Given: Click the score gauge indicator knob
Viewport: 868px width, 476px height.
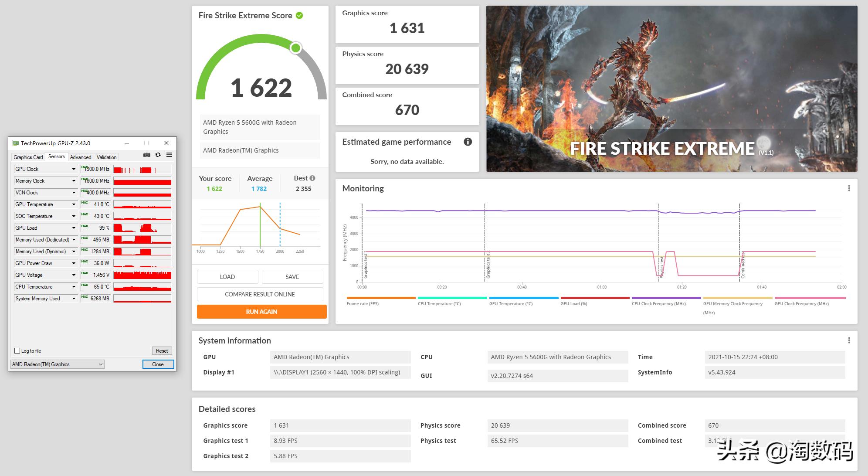Looking at the screenshot, I should click(296, 48).
